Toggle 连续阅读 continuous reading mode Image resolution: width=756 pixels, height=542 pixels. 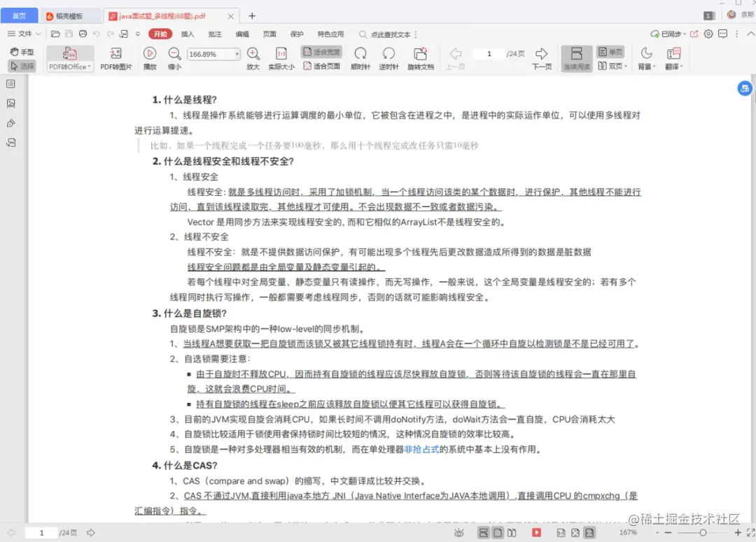(575, 59)
